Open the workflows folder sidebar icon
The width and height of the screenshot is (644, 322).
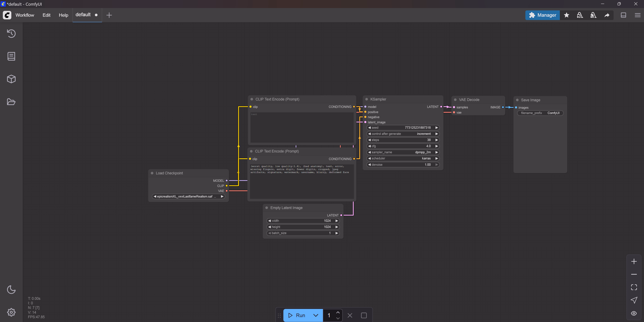[11, 102]
